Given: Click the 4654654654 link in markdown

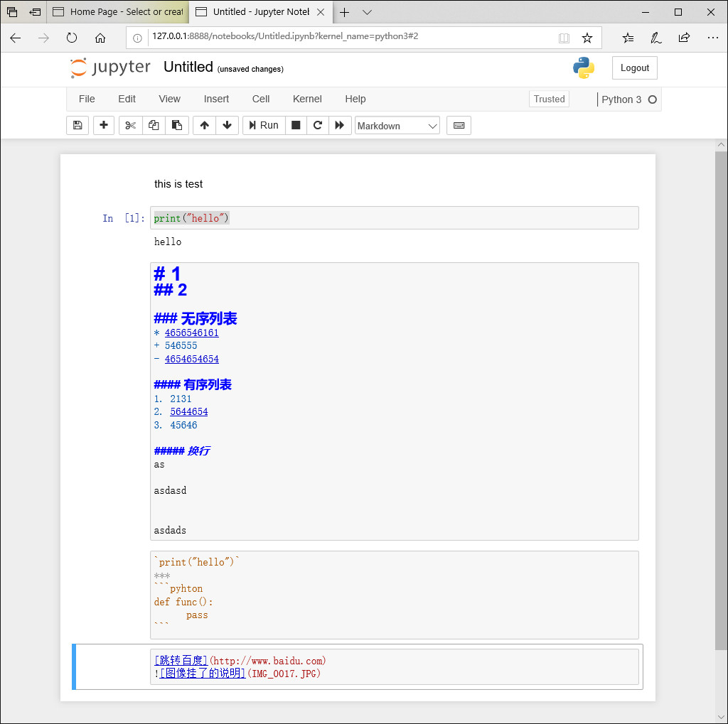Looking at the screenshot, I should [x=192, y=359].
